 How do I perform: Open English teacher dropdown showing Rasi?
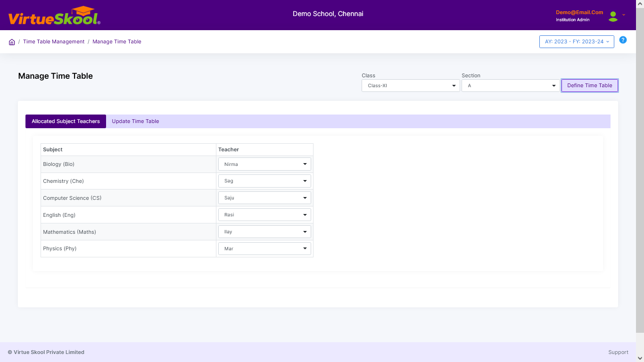coord(264,215)
